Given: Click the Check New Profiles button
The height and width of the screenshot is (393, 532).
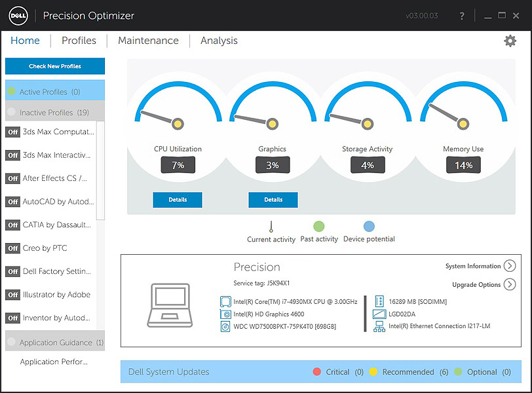Looking at the screenshot, I should (x=55, y=66).
